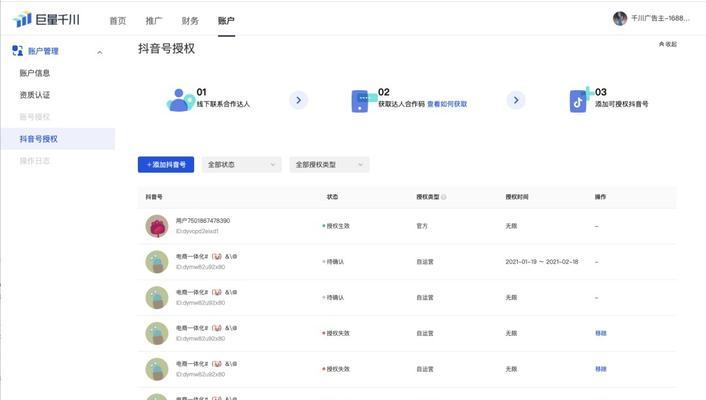Click the text 线下联系合作达人
This screenshot has height=400, width=706.
click(x=223, y=104)
